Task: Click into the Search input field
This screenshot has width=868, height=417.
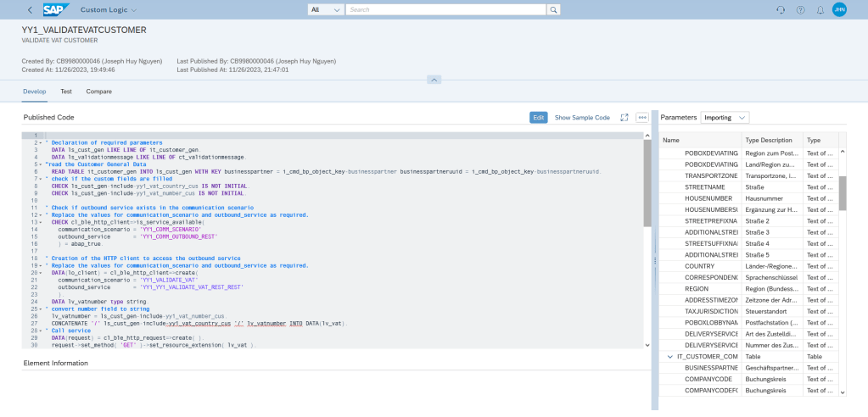Action: tap(445, 9)
